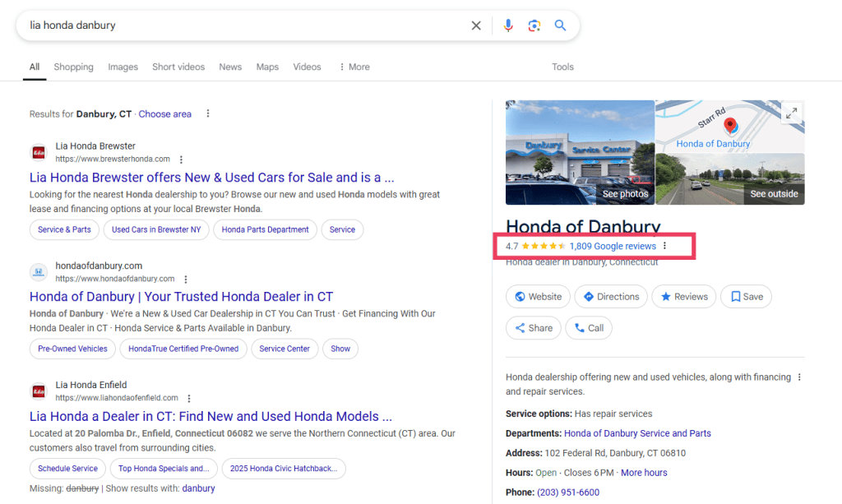
Task: Call the dealership with the Call button
Action: click(x=589, y=328)
